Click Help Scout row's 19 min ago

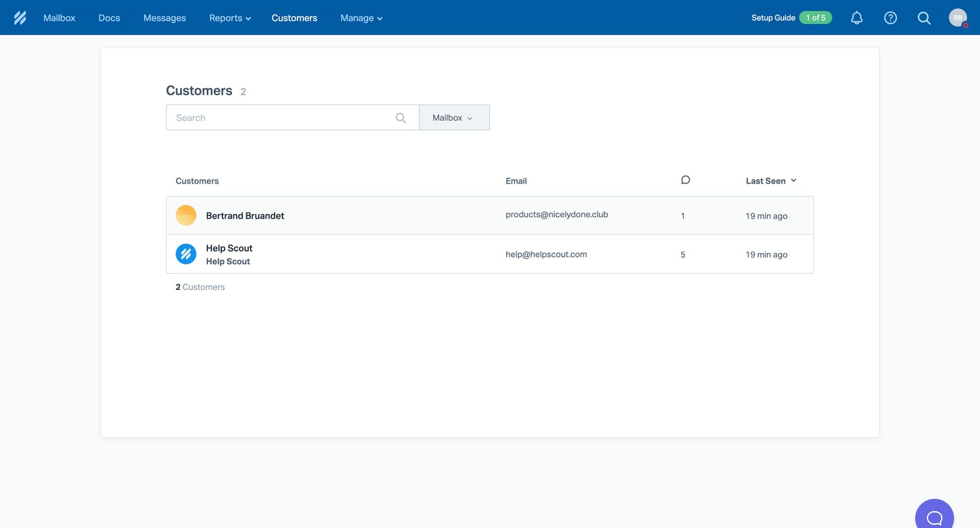tap(766, 255)
